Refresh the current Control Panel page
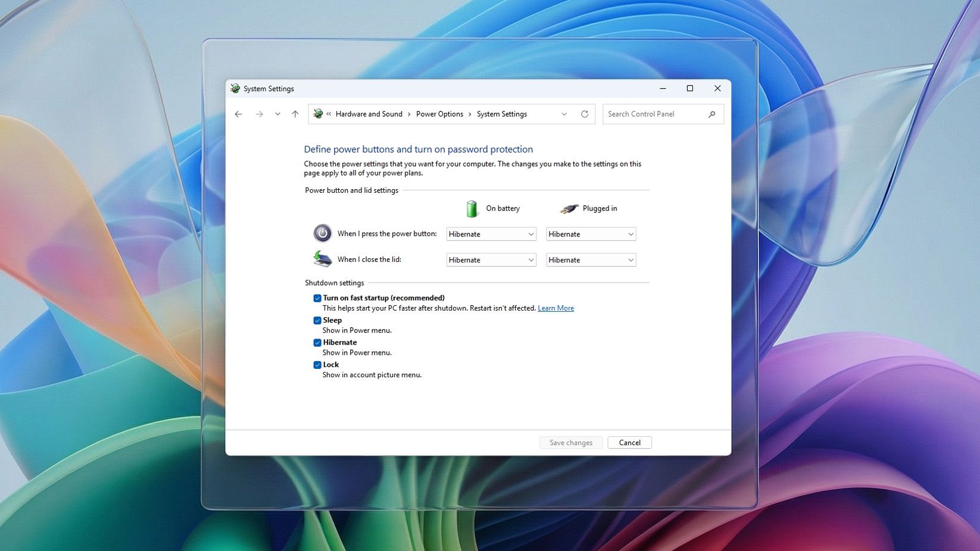This screenshot has height=551, width=980. tap(585, 114)
